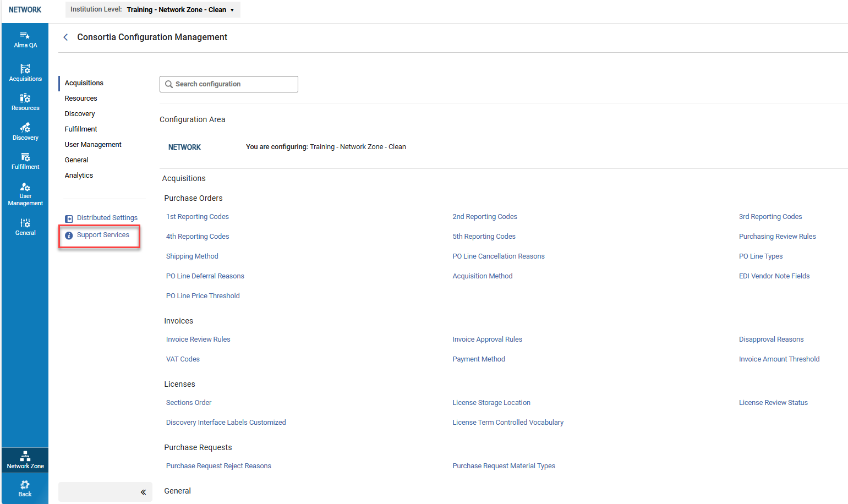Open Invoice Approval Rules link
The width and height of the screenshot is (848, 504).
[x=487, y=339]
